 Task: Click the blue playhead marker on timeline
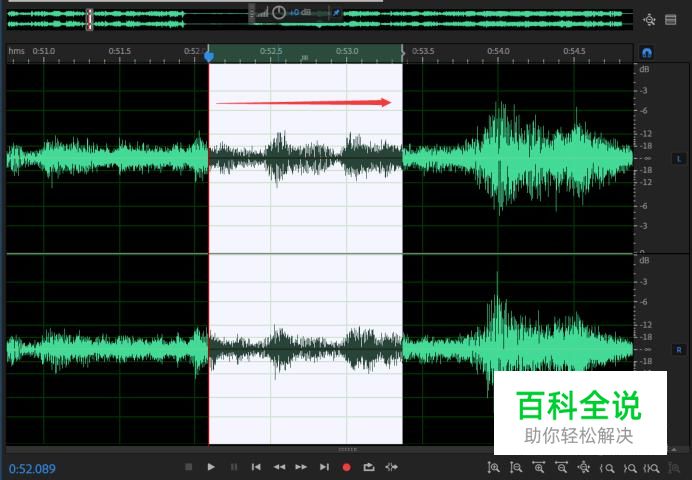tap(209, 56)
